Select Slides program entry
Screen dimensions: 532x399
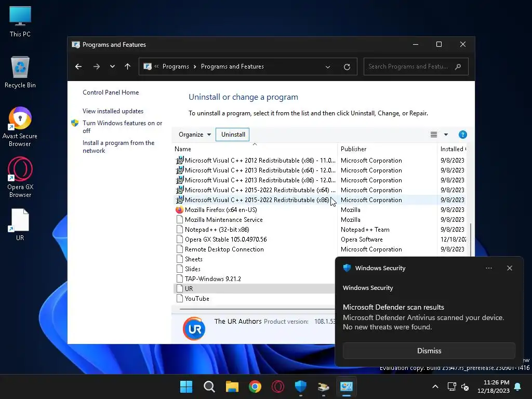[x=255, y=269]
